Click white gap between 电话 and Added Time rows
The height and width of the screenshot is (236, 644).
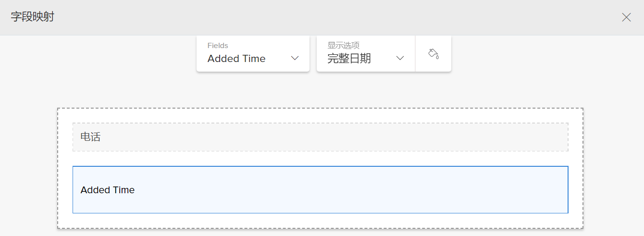(320, 159)
